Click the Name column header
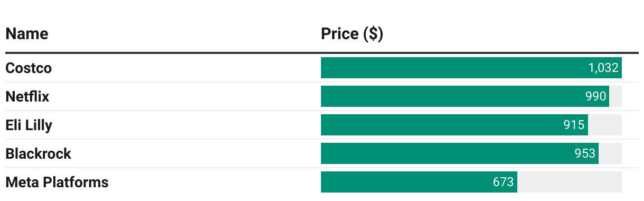Image resolution: width=644 pixels, height=201 pixels. pos(27,34)
